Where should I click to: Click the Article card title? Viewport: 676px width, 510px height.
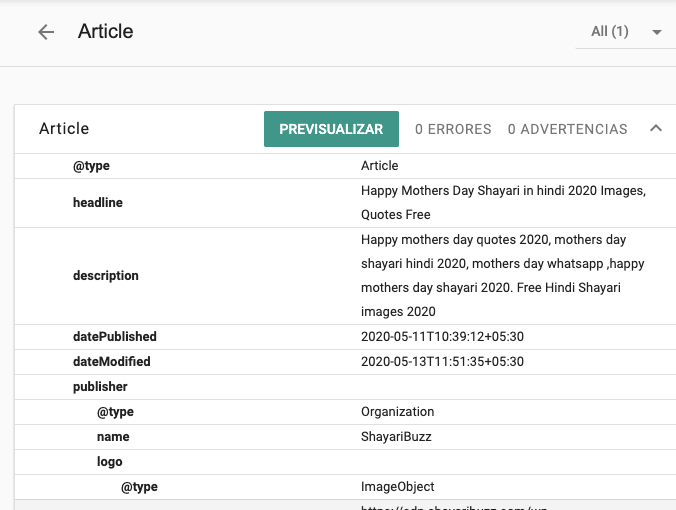[64, 129]
